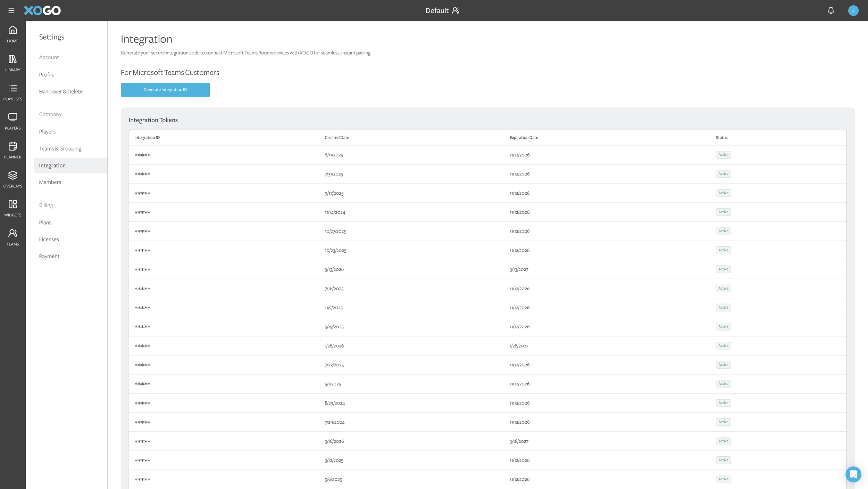
Task: Go to Home in sidebar
Action: (13, 34)
